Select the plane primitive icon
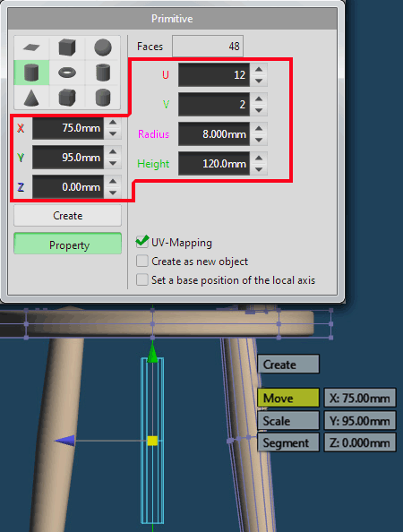 (x=31, y=47)
